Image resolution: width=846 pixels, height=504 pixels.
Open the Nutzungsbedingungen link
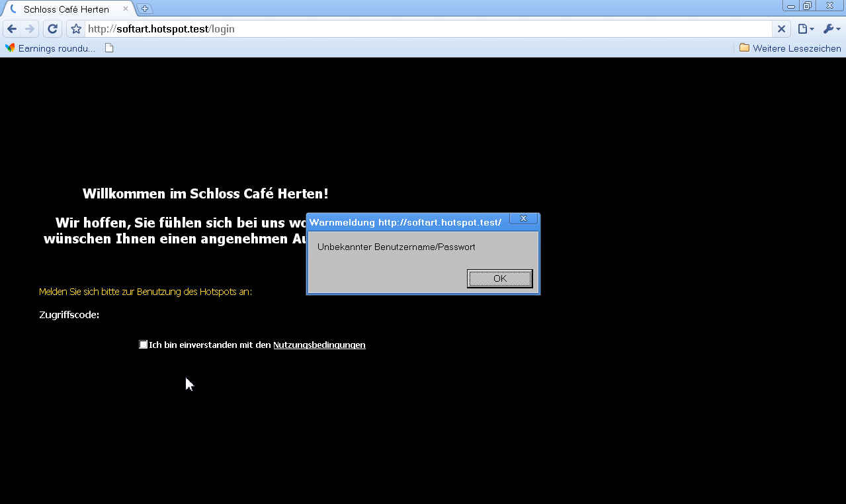point(319,345)
